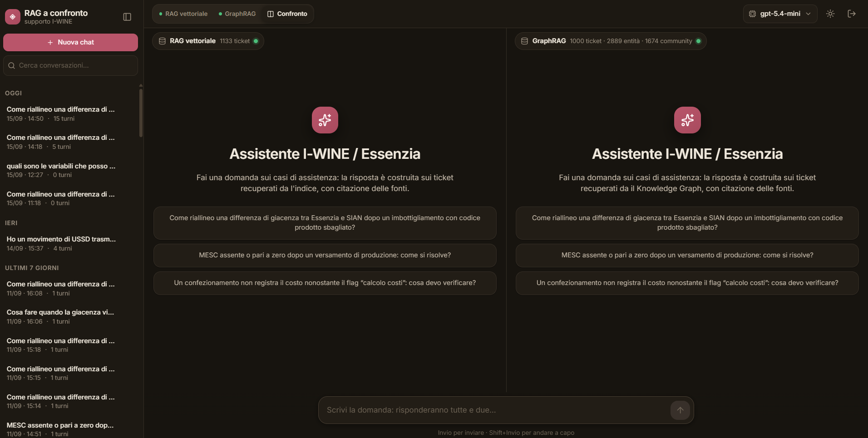
Task: Open conversation from 15/09 14:18 with 5 turni
Action: pos(69,142)
